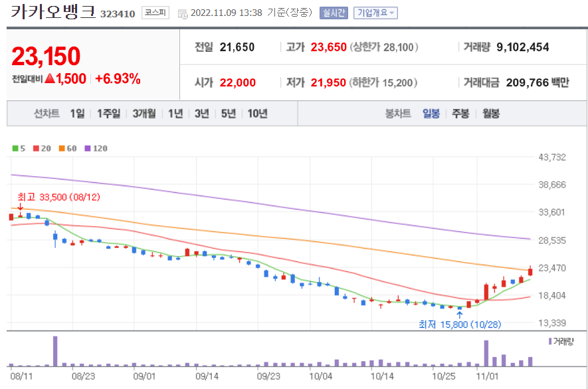This screenshot has height=389, width=588.
Task: Click the 23,470 price axis label
Action: [x=552, y=268]
